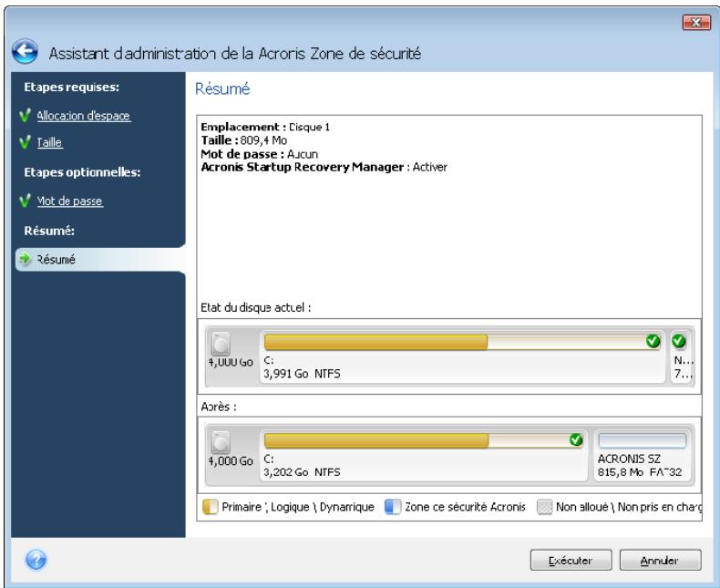Click the Non alloué legend swatch
The height and width of the screenshot is (588, 720).
coord(544,507)
